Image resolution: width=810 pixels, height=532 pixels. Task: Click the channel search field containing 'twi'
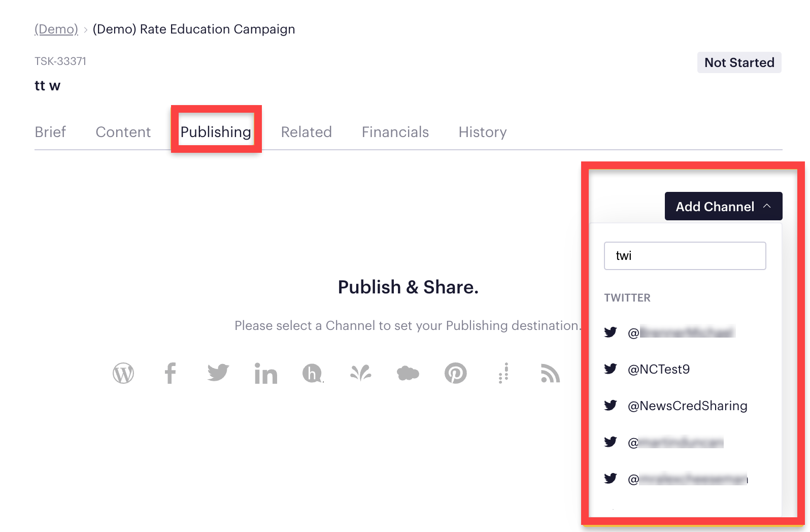[x=685, y=256]
